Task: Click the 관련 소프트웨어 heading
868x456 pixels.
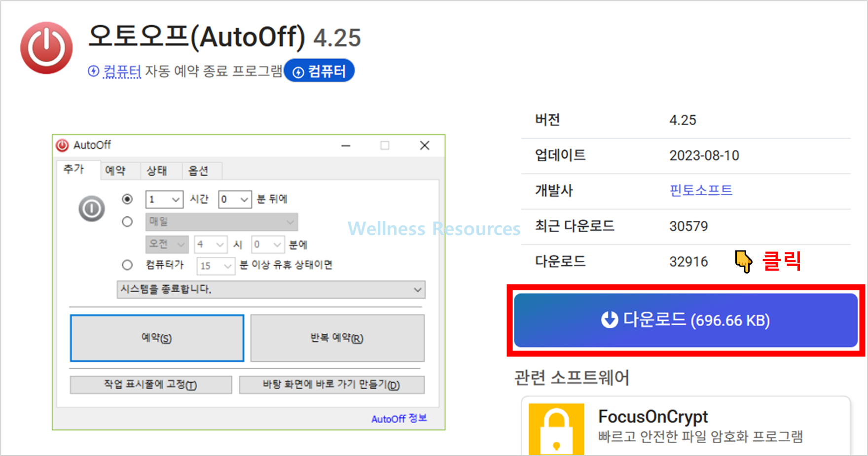Action: [572, 378]
